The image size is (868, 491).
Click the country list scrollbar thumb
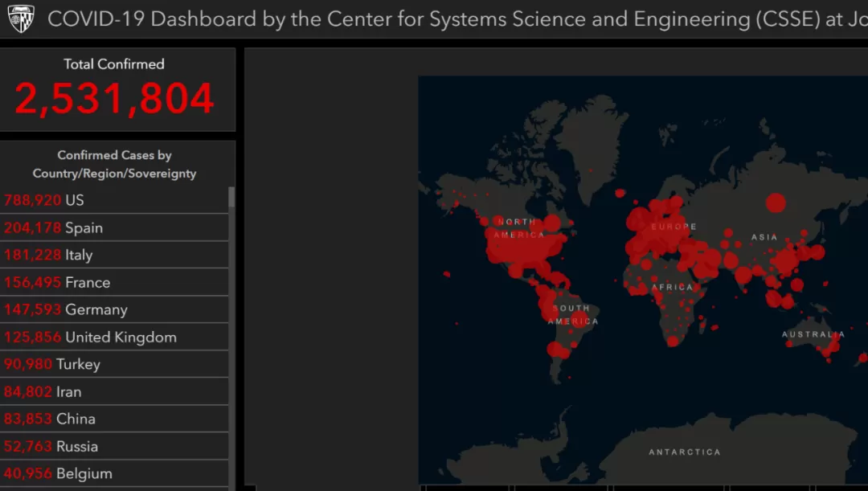(231, 197)
